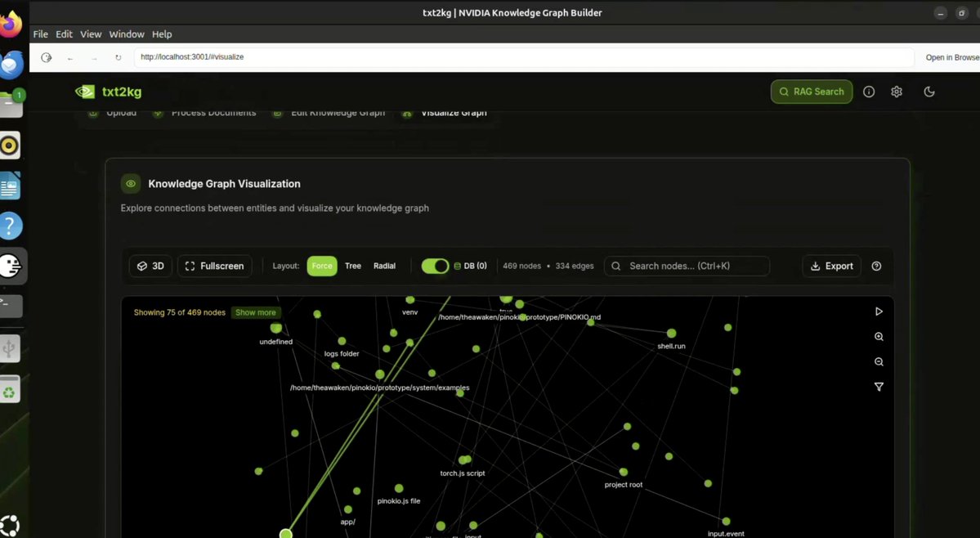Click the app/ node label
The height and width of the screenshot is (538, 980).
coord(348,522)
